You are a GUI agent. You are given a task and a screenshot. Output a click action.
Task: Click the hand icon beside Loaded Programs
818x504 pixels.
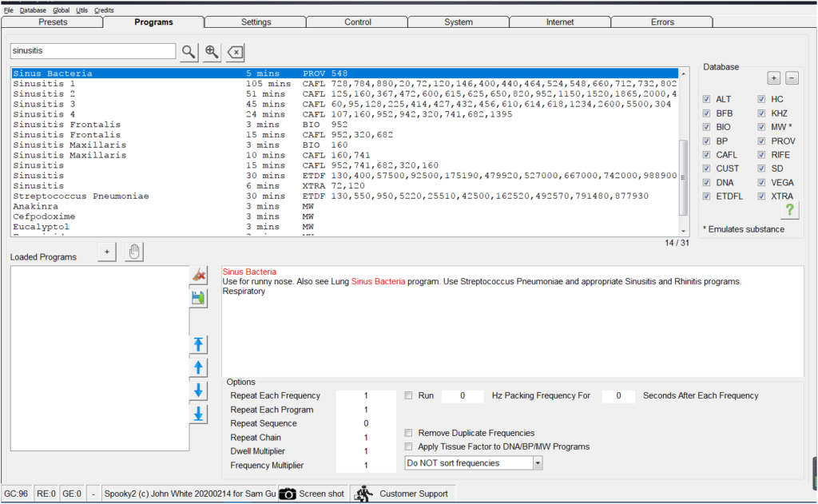click(134, 252)
